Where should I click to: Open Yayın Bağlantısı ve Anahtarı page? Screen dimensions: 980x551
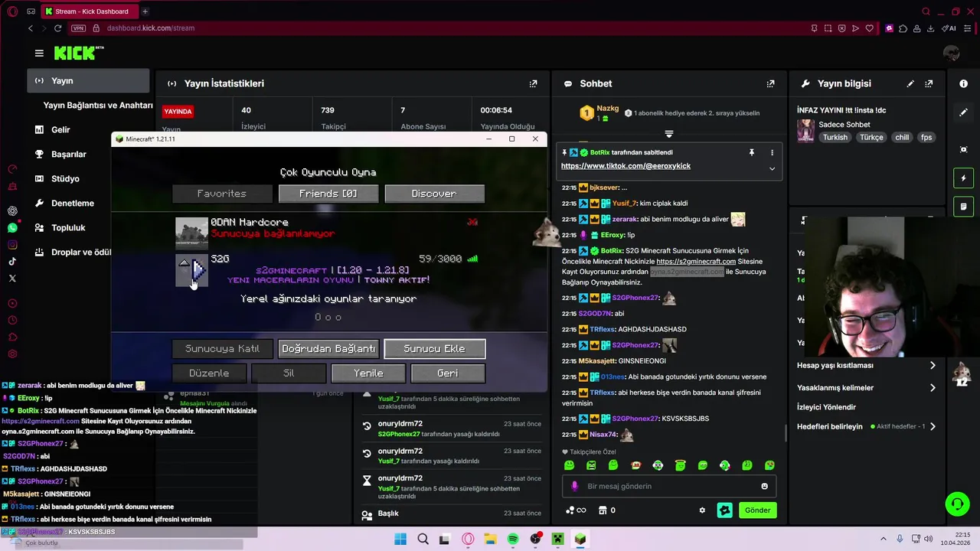pyautogui.click(x=98, y=106)
